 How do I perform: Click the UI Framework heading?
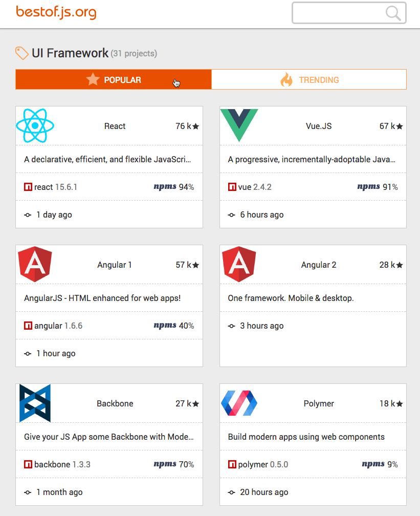[x=70, y=53]
